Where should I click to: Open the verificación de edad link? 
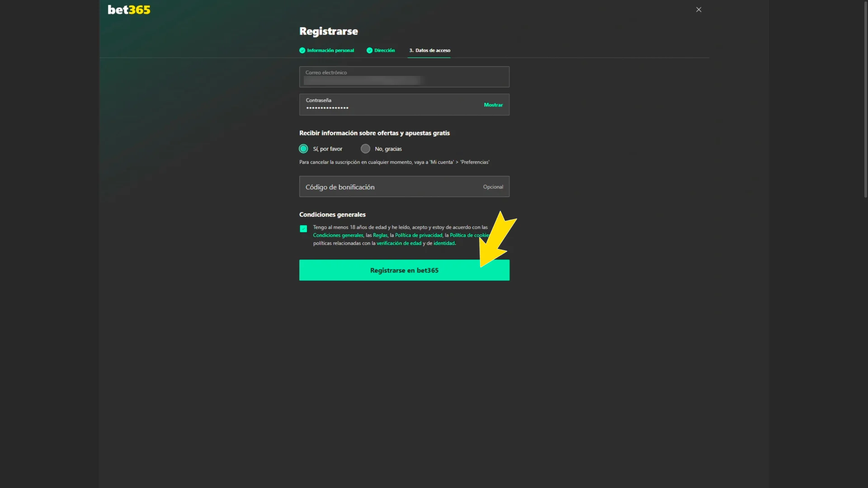click(x=400, y=243)
